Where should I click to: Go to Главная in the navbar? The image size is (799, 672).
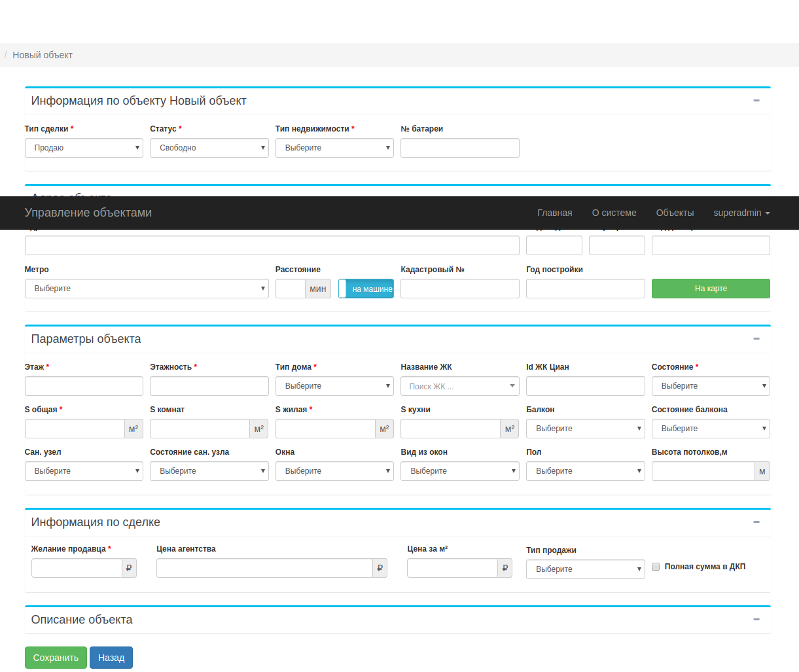click(554, 213)
